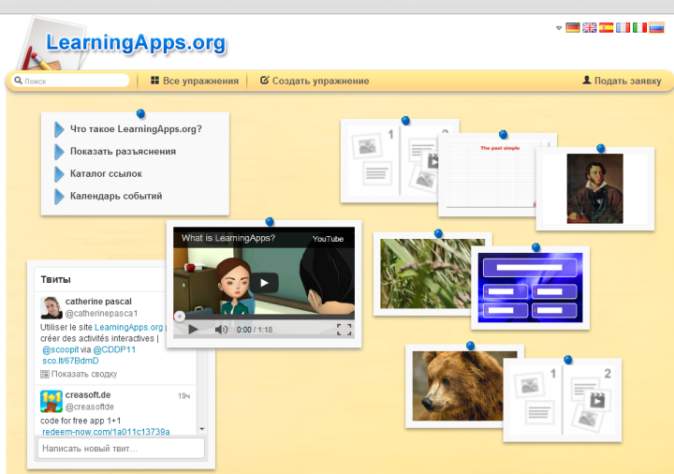This screenshot has width=674, height=474.
Task: Open the top image-text template card
Action: pos(389,161)
